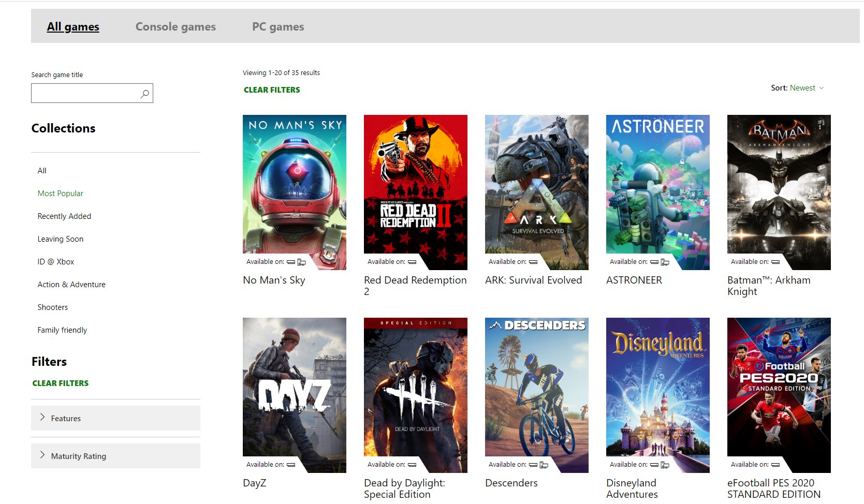This screenshot has width=864, height=504.
Task: Switch to Console games tab
Action: pos(175,26)
